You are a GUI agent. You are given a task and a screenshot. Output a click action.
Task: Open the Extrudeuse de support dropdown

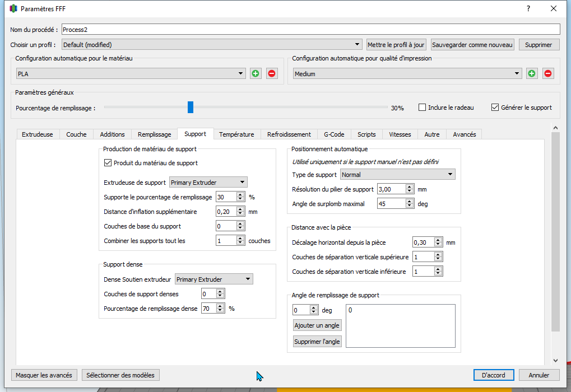tap(208, 183)
